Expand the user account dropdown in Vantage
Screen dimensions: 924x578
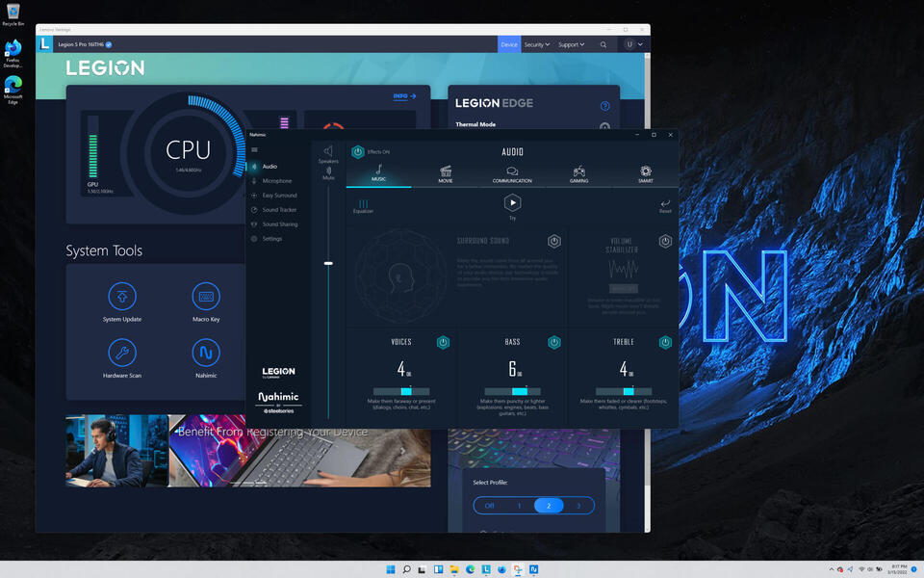(634, 45)
